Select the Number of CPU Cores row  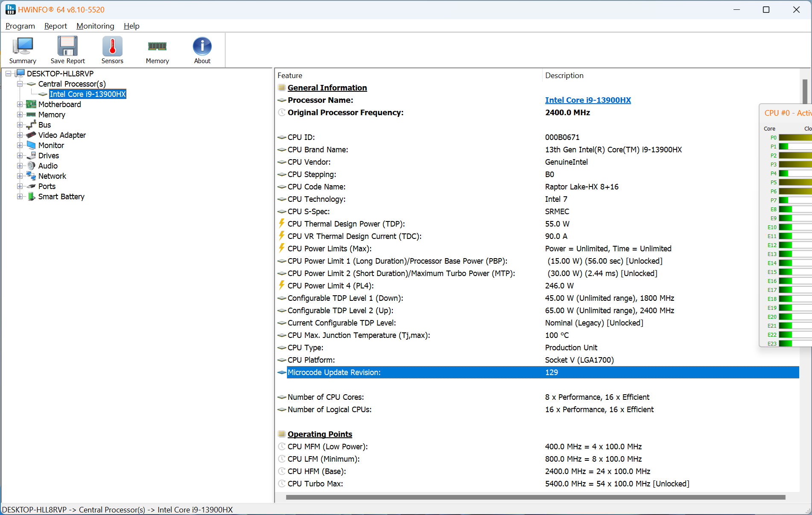[538, 397]
